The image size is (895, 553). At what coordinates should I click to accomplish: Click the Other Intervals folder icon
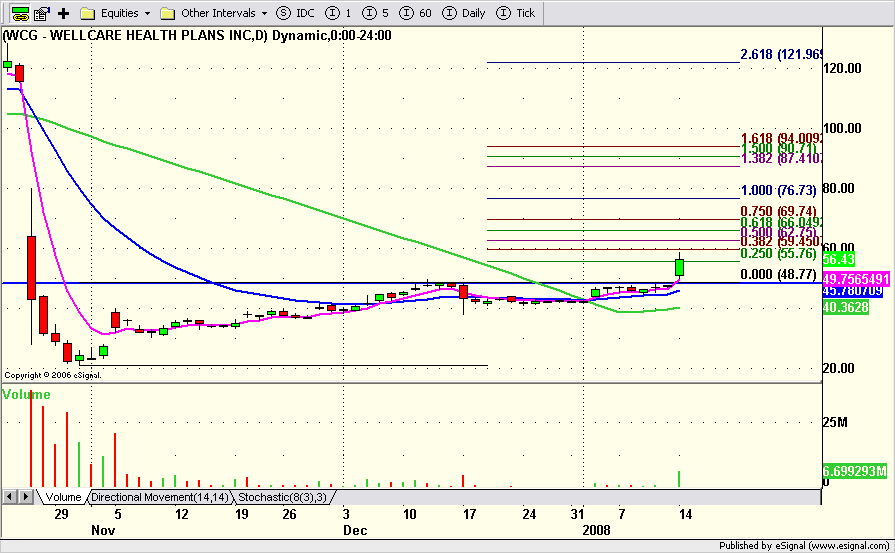167,13
